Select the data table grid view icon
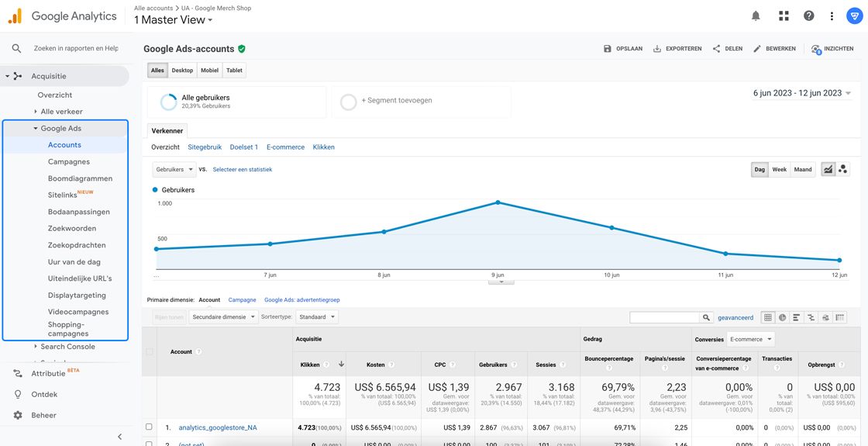The height and width of the screenshot is (446, 868). 768,317
